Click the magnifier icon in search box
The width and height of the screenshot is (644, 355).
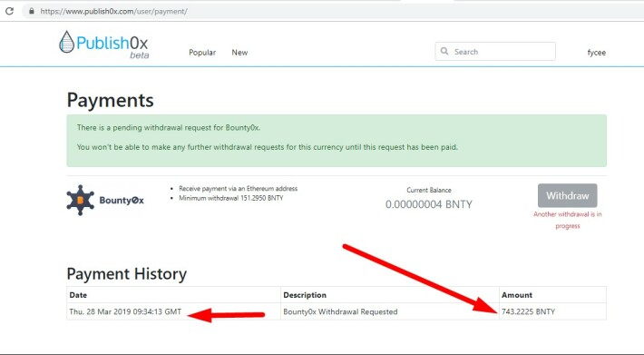click(444, 52)
